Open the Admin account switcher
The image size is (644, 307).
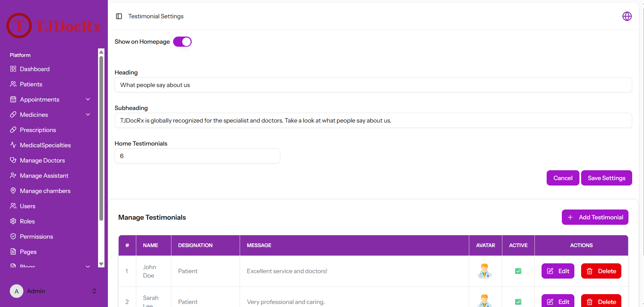coord(53,291)
